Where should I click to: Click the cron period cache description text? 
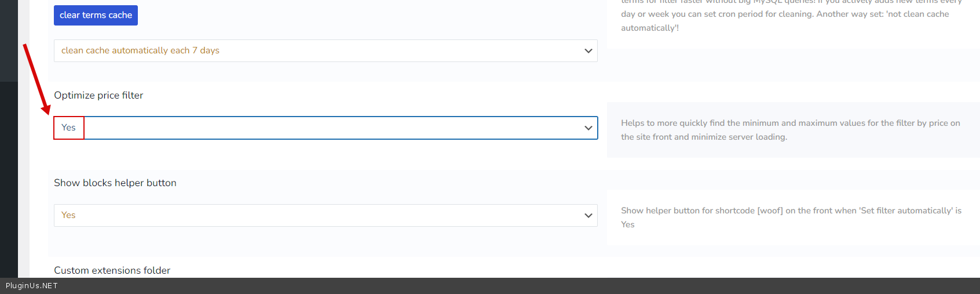pos(784,14)
